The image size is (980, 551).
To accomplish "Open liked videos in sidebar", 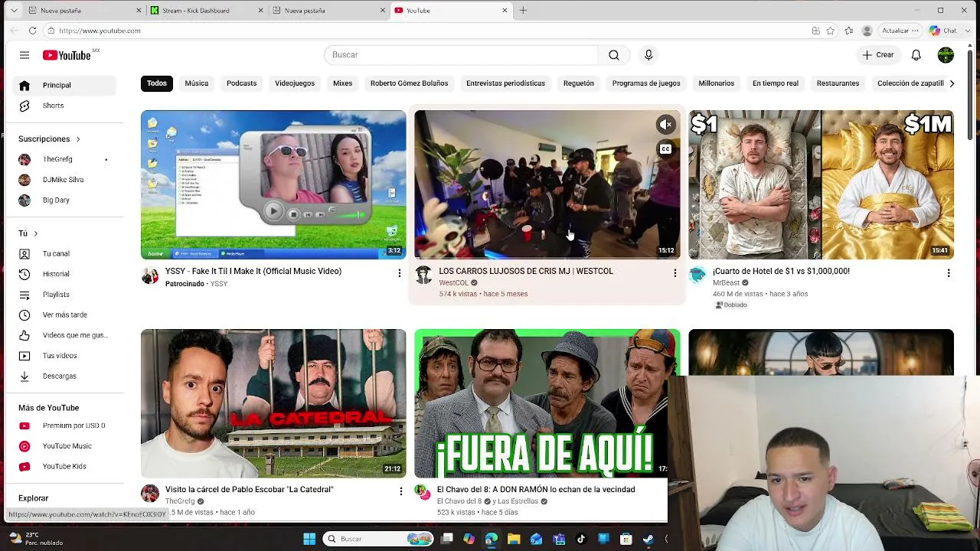I will pyautogui.click(x=75, y=335).
